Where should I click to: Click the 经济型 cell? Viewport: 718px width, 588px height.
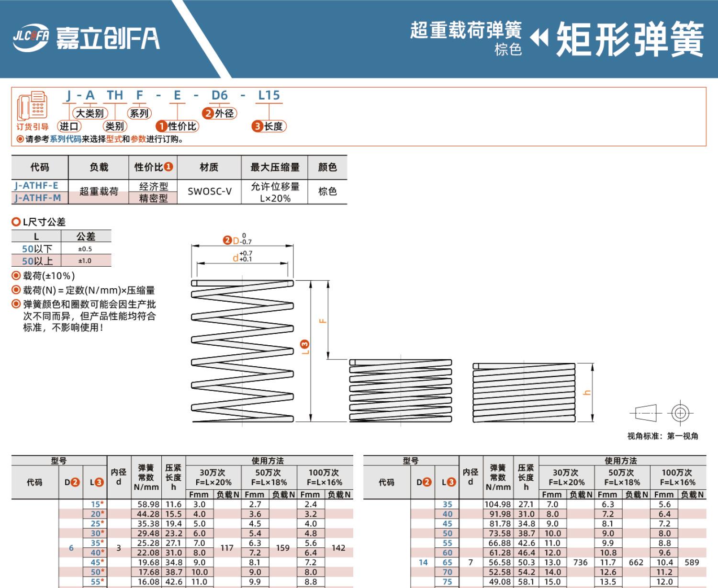(154, 186)
